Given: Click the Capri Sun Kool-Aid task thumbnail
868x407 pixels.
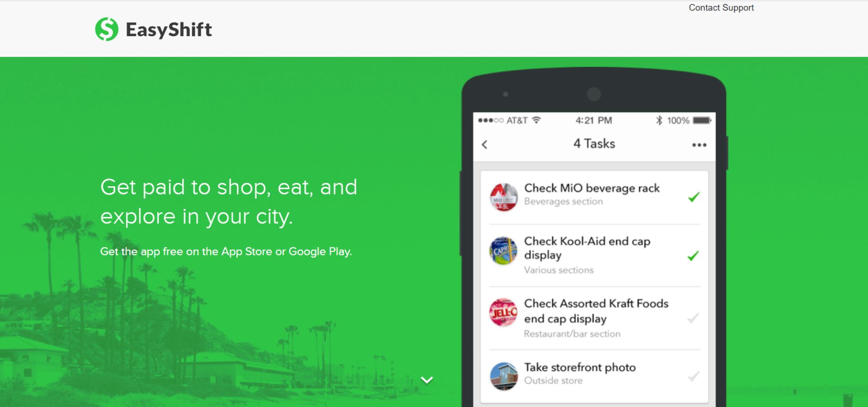Looking at the screenshot, I should [x=504, y=251].
